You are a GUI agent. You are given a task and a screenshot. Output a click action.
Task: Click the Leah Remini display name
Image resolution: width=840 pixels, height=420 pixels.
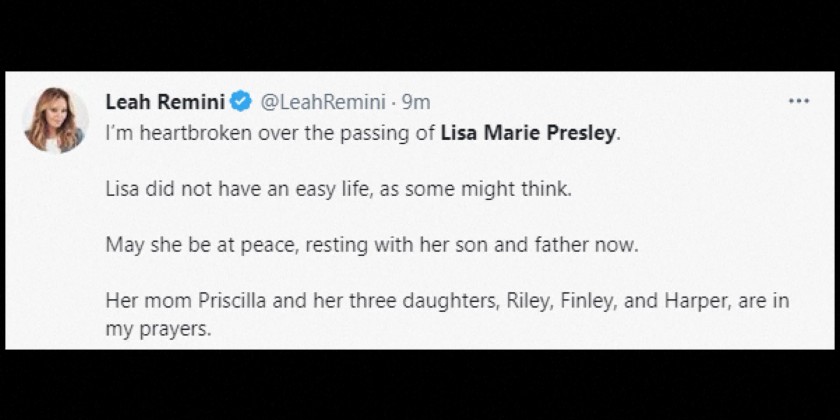pyautogui.click(x=165, y=102)
